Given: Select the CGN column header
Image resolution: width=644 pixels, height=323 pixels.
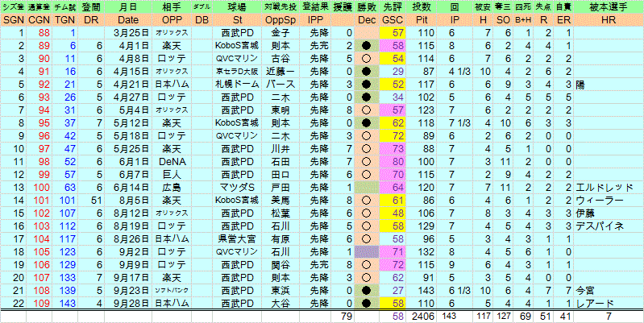Looking at the screenshot, I should click(39, 19).
